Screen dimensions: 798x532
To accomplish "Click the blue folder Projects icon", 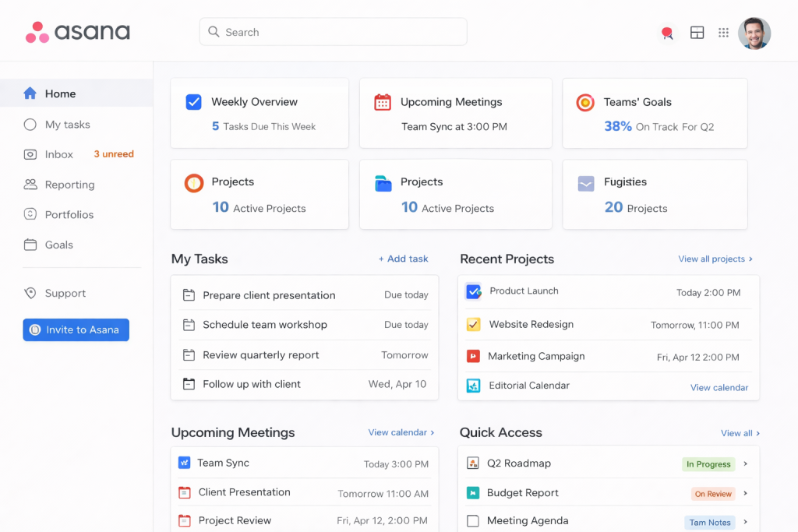I will click(x=383, y=184).
